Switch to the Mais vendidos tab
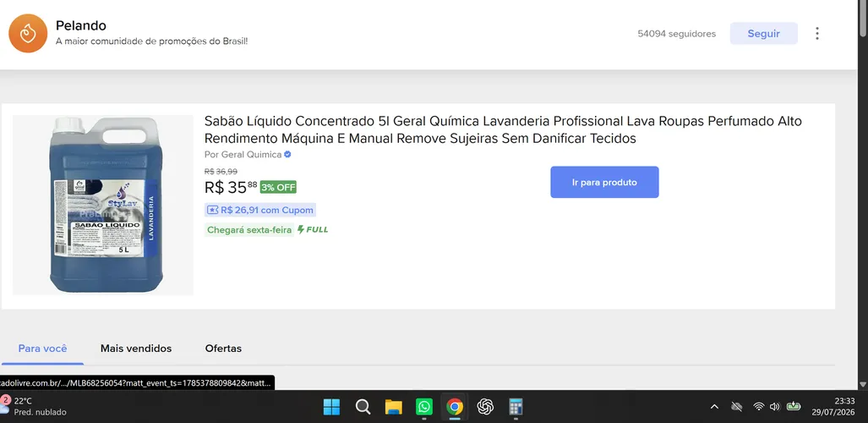Screen dimensions: 868x423 pyautogui.click(x=136, y=349)
